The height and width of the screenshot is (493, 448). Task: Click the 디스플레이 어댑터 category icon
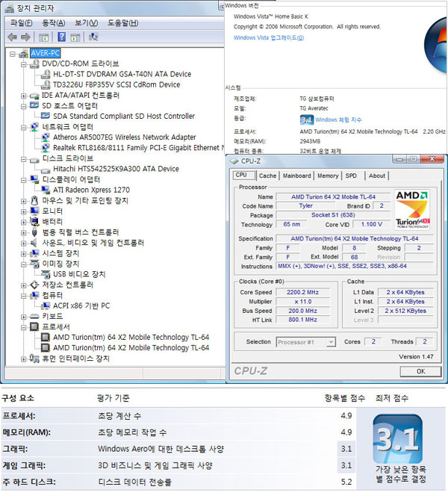click(x=34, y=179)
